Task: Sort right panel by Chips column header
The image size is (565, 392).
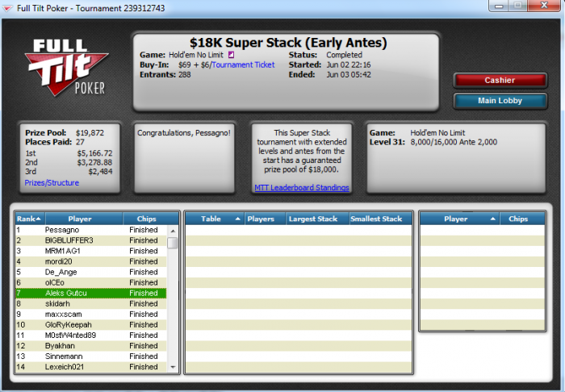Action: (x=522, y=219)
